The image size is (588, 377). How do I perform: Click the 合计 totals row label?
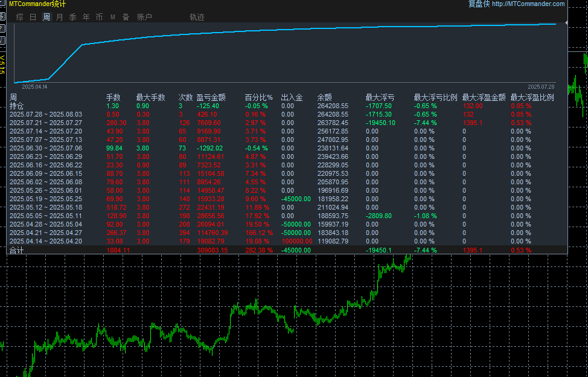tap(16, 250)
